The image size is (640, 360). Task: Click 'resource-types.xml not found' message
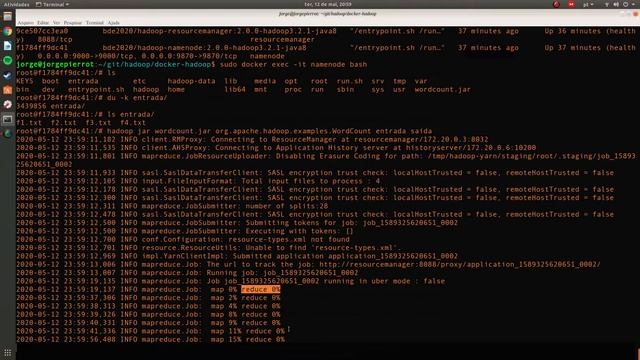point(289,239)
